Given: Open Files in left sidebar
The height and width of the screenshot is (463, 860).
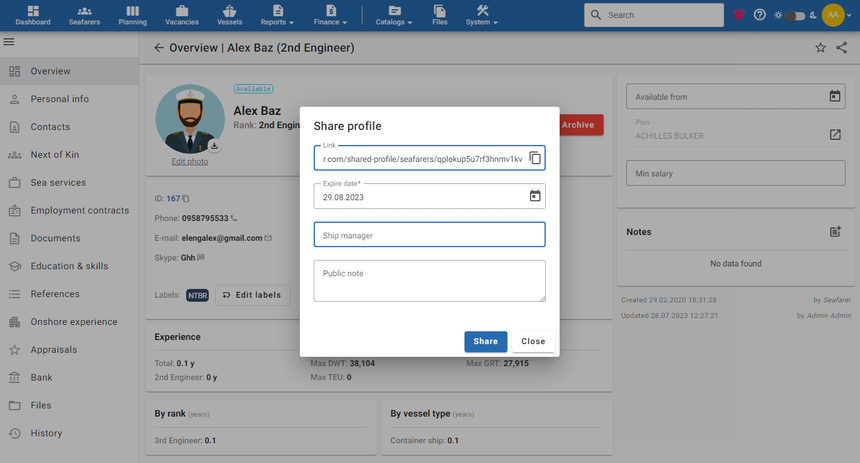Looking at the screenshot, I should pyautogui.click(x=69, y=405).
